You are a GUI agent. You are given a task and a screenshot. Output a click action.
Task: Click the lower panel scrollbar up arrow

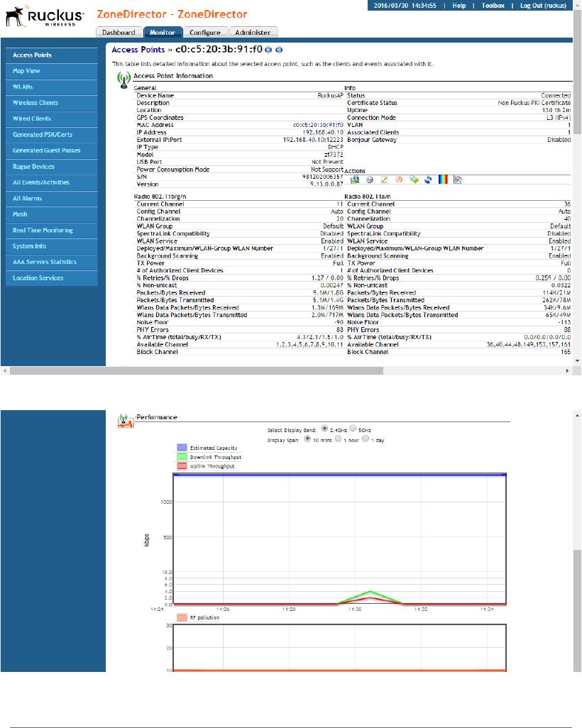coord(577,415)
